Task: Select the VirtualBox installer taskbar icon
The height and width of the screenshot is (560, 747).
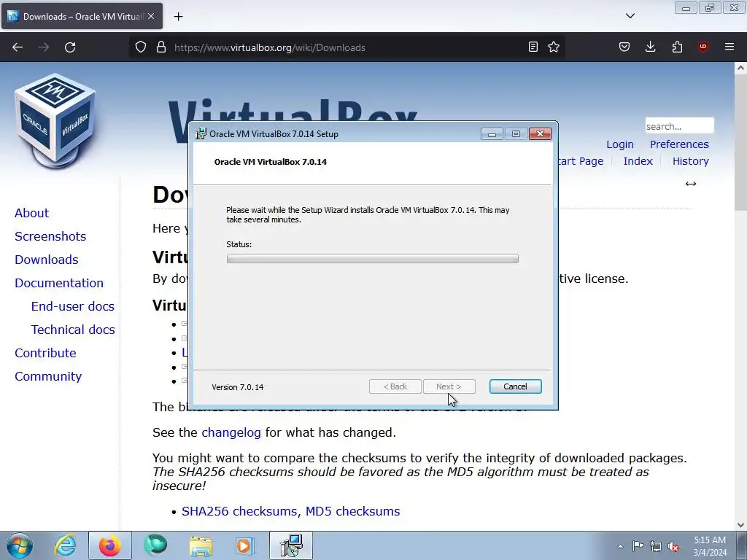Action: tap(291, 545)
